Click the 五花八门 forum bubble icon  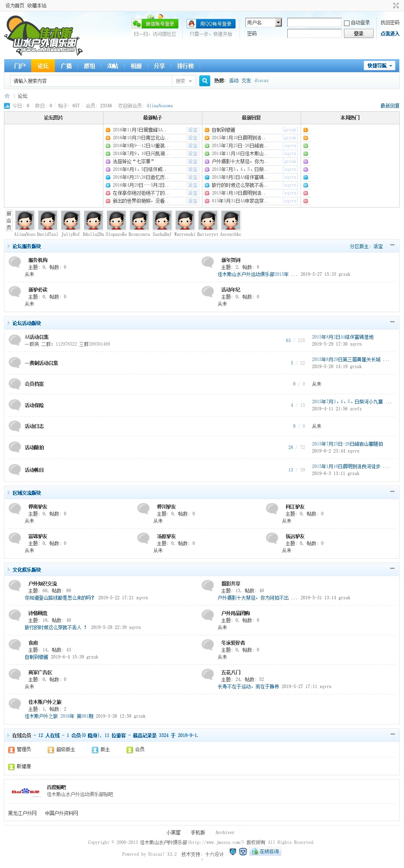point(208,674)
